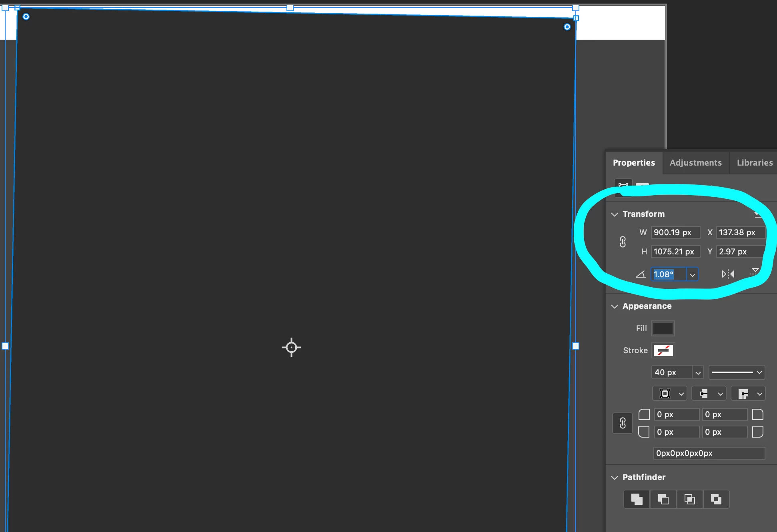Click the rotation angle icon beside 1.08°

point(641,274)
